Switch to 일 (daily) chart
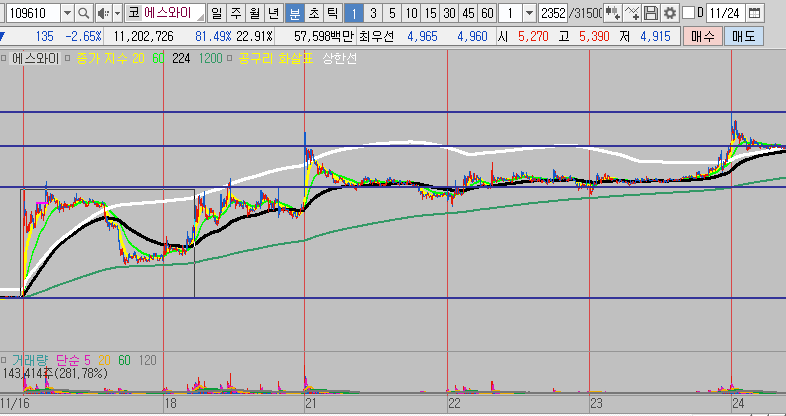This screenshot has height=416, width=786. click(217, 13)
